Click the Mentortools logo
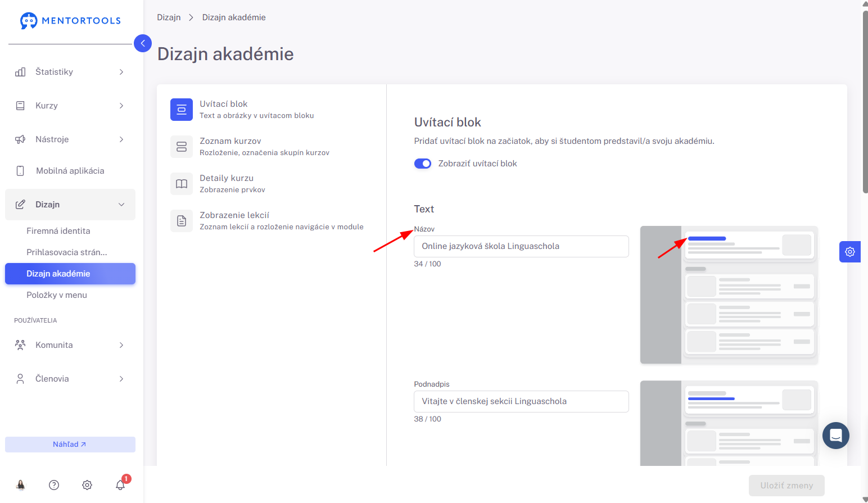This screenshot has height=503, width=868. click(70, 21)
